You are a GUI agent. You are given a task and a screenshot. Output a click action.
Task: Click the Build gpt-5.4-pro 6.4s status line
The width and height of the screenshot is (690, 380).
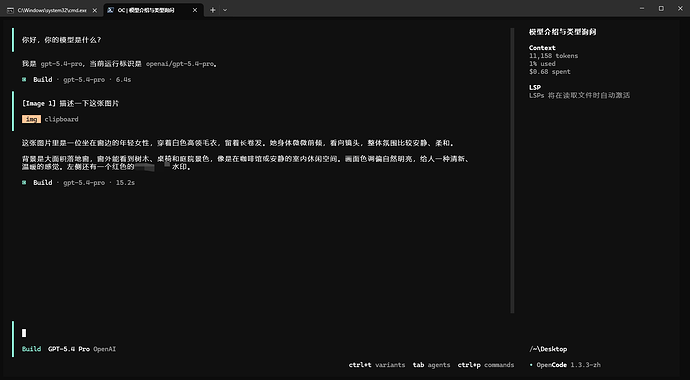(x=77, y=80)
